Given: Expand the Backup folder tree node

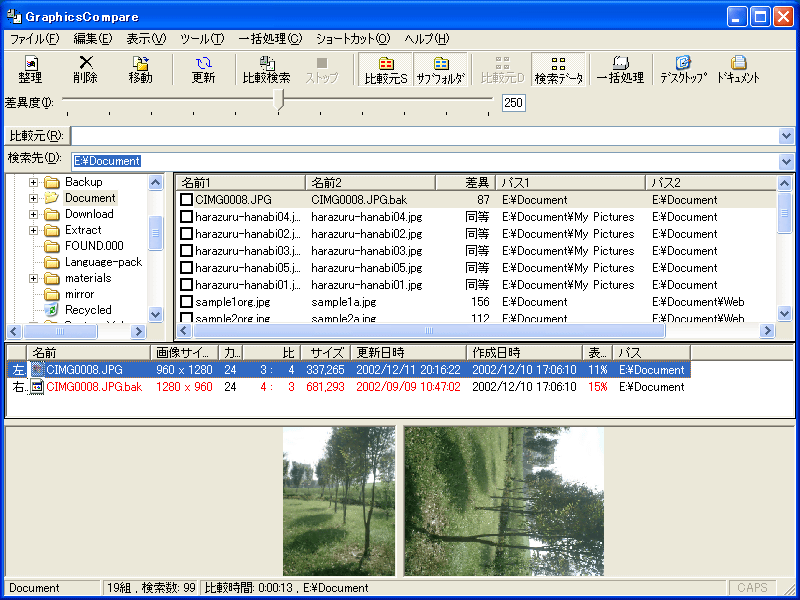Looking at the screenshot, I should [x=33, y=182].
